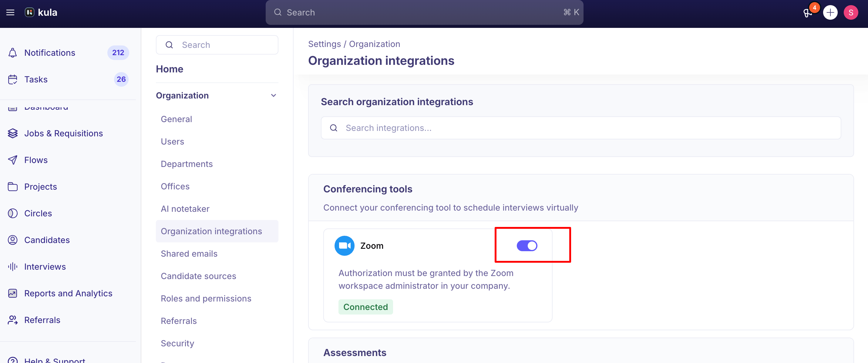The image size is (868, 363).
Task: Open Security settings
Action: (x=177, y=343)
